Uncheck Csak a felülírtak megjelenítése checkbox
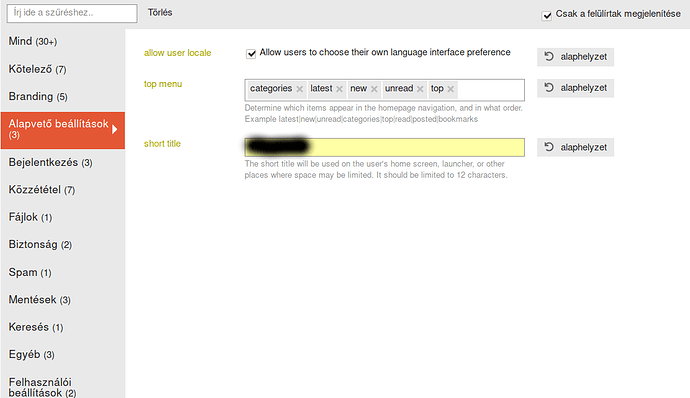The width and height of the screenshot is (690, 398). coord(547,16)
